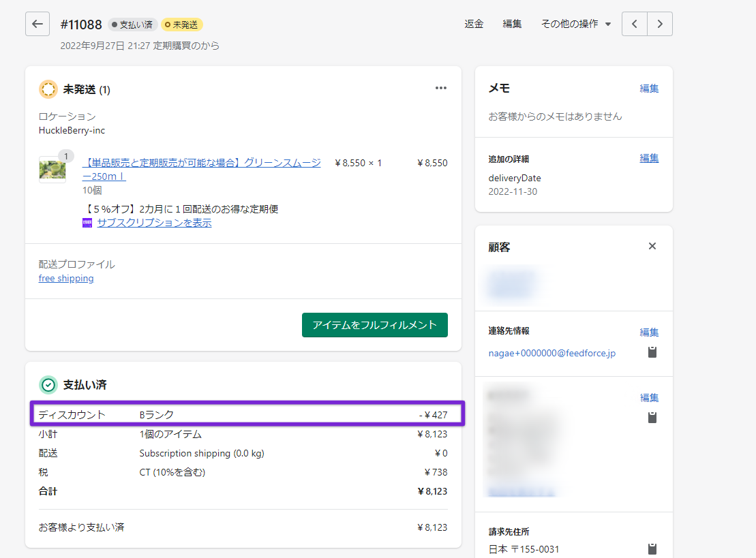
Task: Open サブスクリプションを表示 link
Action: 154,223
